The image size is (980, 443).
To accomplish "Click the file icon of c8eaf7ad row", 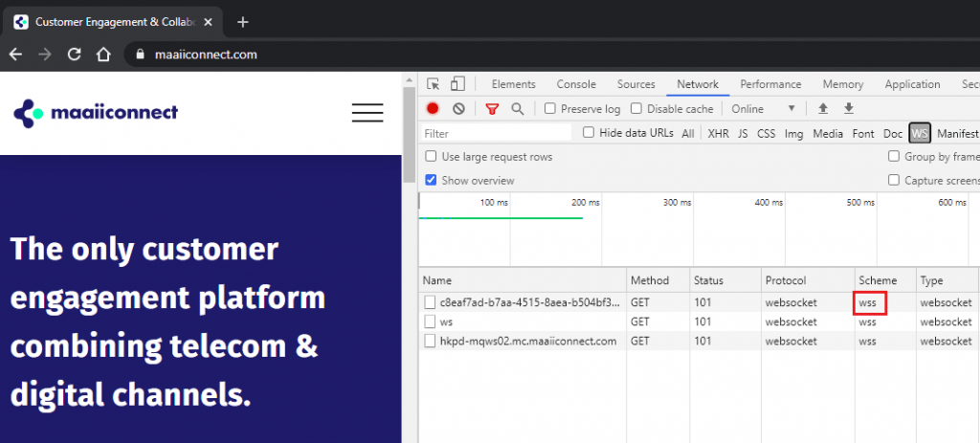I will pos(430,302).
